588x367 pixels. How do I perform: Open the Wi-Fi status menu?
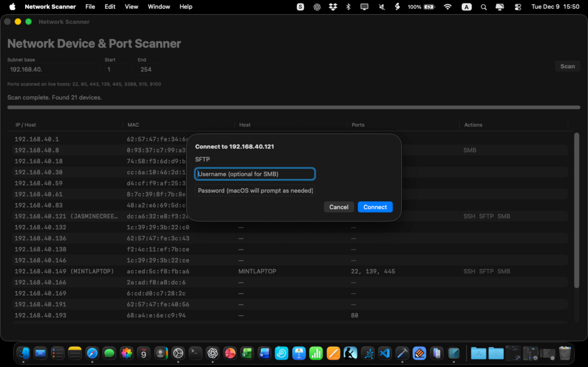point(448,7)
